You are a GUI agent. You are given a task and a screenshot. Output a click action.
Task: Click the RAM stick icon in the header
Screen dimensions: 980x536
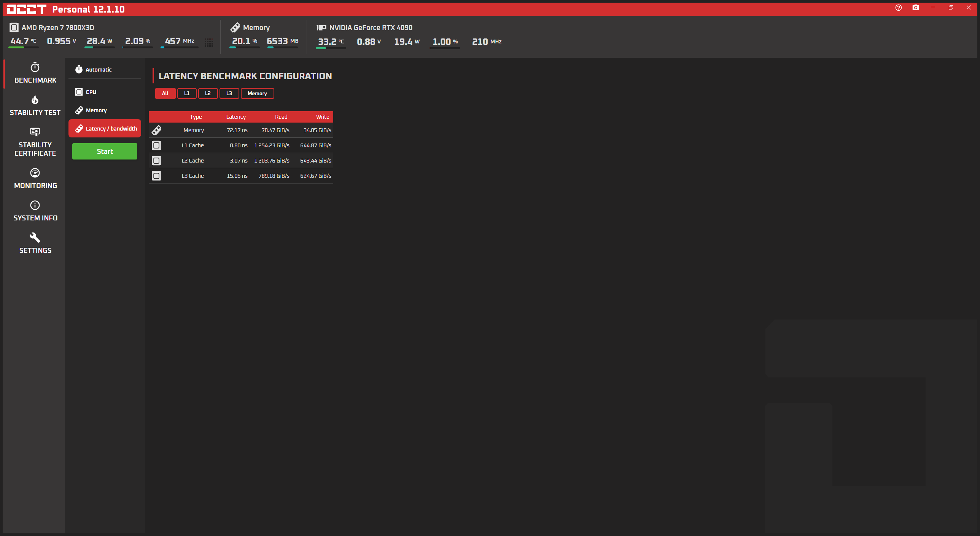pos(235,27)
